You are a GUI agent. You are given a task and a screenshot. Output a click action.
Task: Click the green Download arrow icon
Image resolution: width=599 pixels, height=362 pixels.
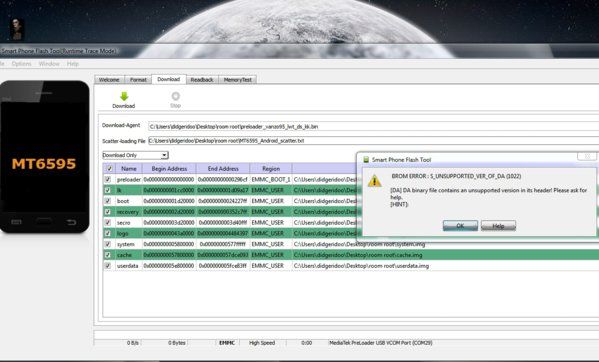coord(124,96)
